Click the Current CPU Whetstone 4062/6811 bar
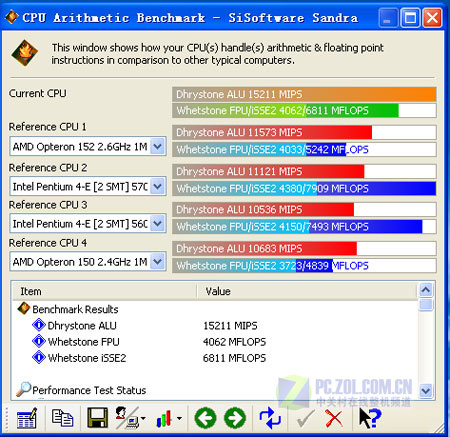 click(304, 110)
